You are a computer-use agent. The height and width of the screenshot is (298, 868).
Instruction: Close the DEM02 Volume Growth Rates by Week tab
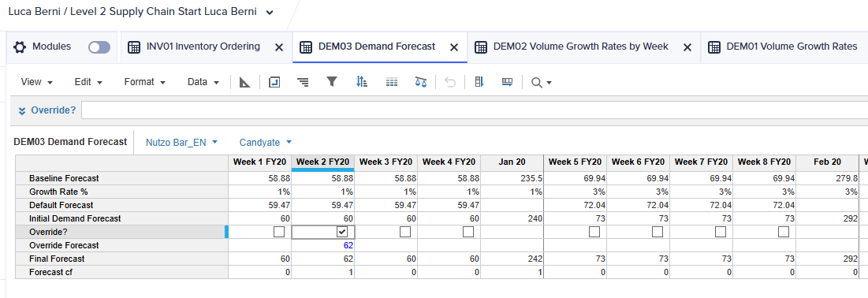click(x=687, y=47)
